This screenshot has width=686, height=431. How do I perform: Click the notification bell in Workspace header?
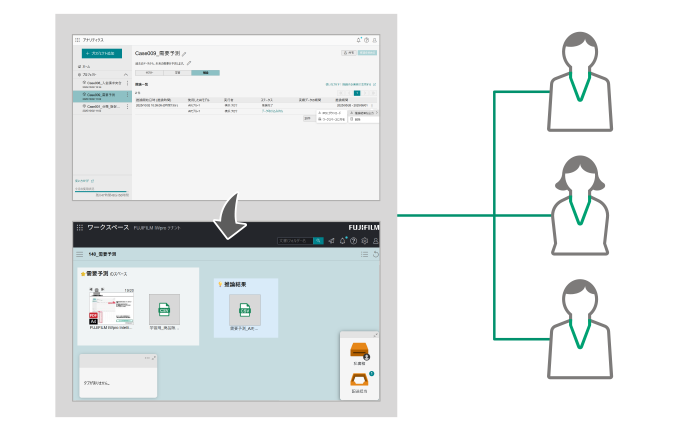tap(342, 241)
